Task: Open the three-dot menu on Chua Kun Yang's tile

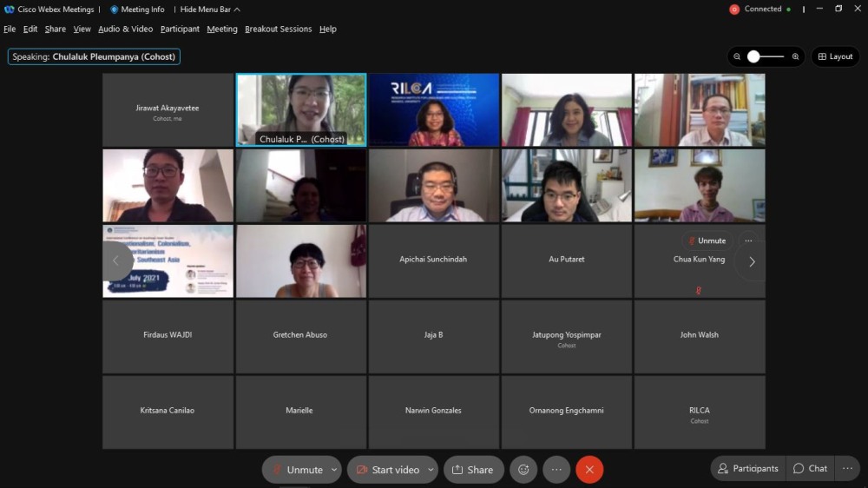Action: coord(748,241)
